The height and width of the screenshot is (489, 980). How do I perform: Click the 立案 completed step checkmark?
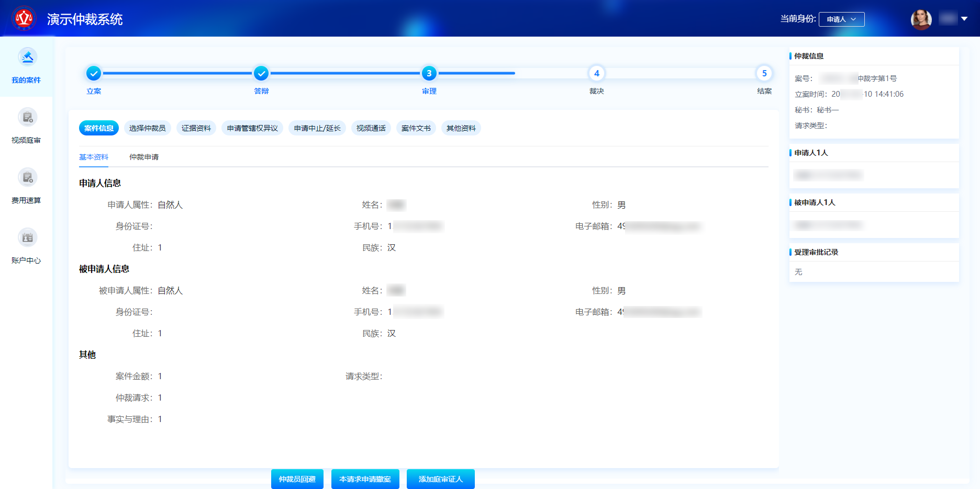point(94,73)
